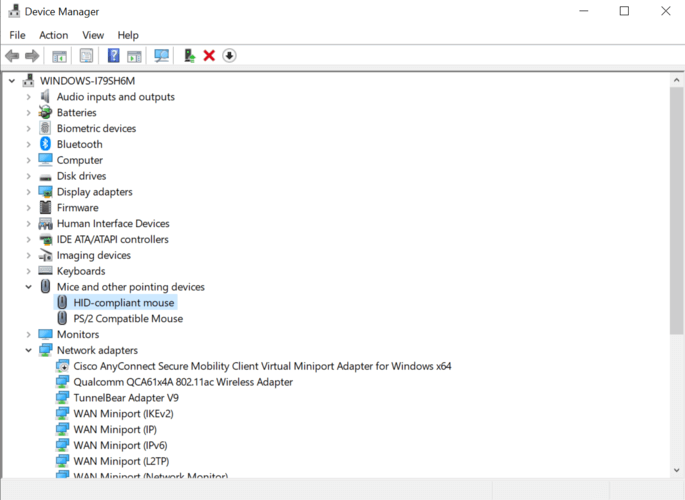Click the scrollbar up arrow

(676, 80)
